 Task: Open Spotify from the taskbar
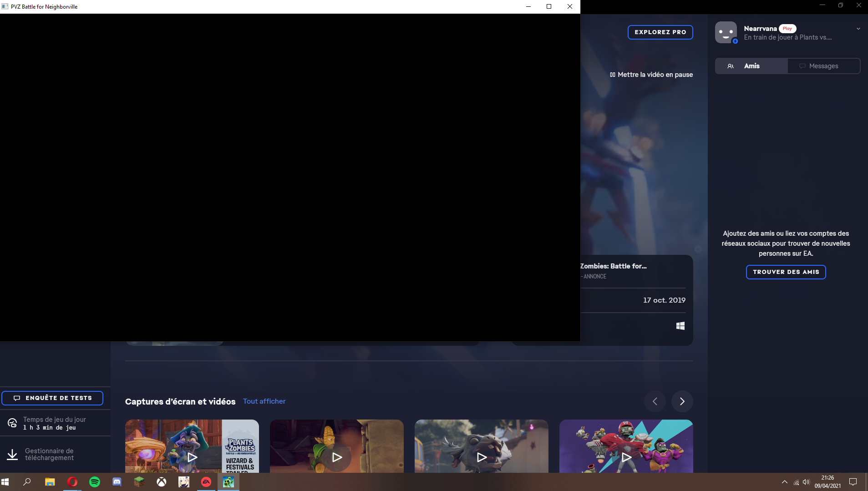pyautogui.click(x=95, y=482)
